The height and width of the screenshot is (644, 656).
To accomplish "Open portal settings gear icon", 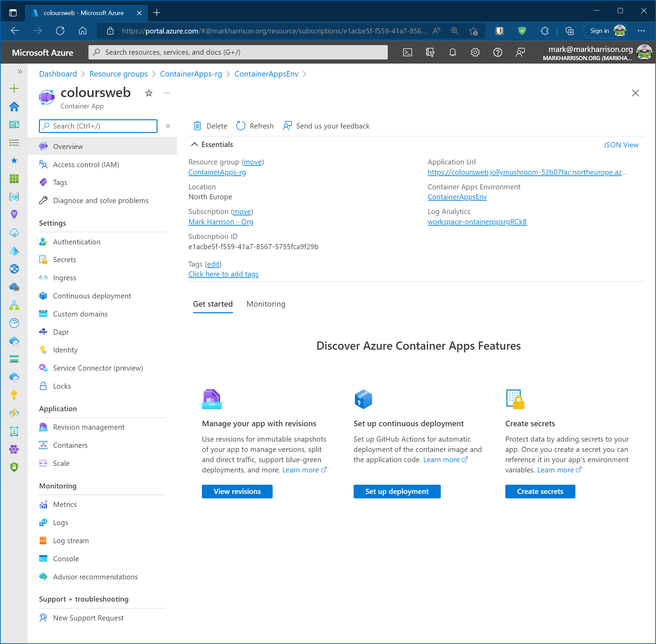I will point(475,52).
